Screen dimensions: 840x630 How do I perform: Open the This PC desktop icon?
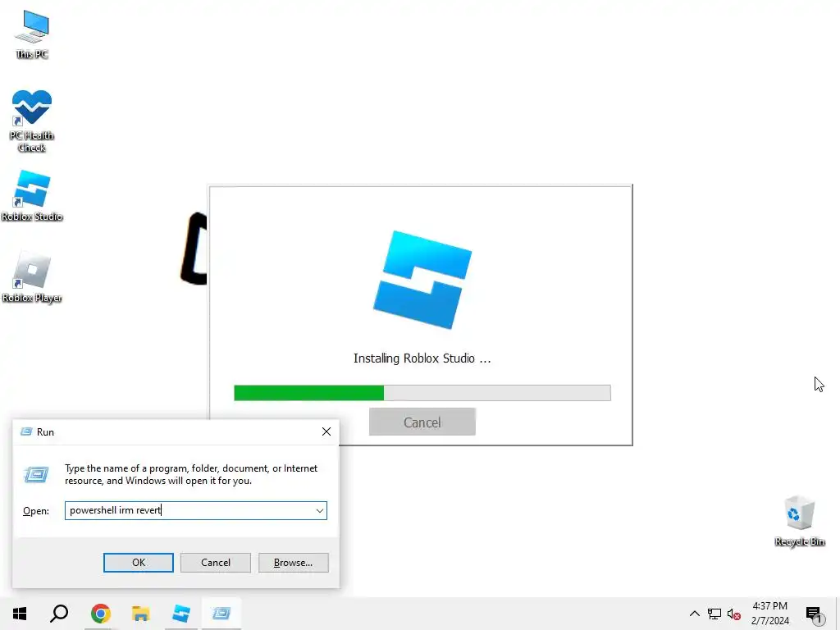coord(32,34)
